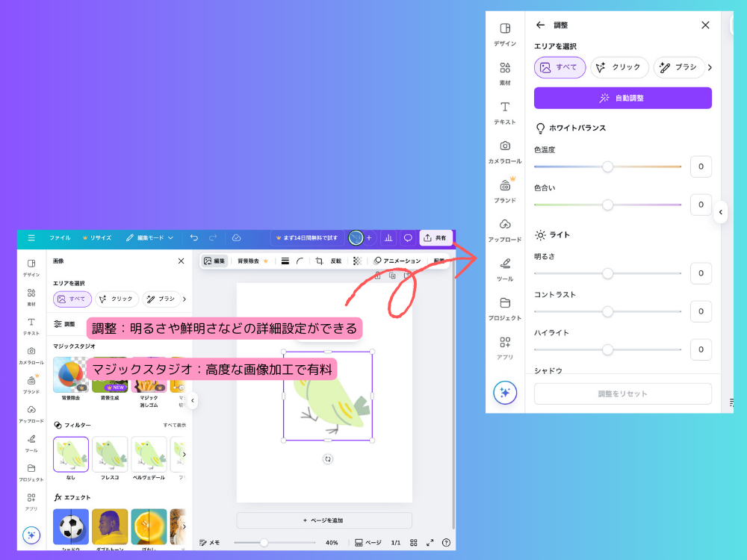Click the 色温度 slider handle
The image size is (747, 560).
point(608,167)
